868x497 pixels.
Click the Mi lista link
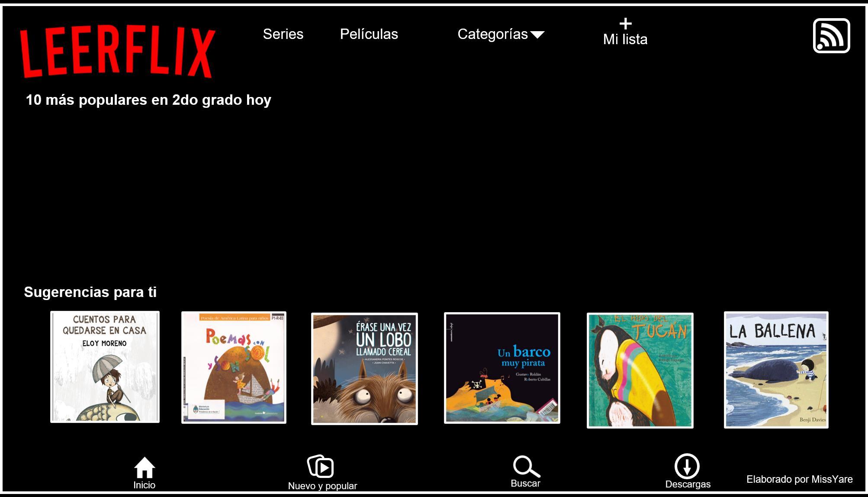click(625, 39)
